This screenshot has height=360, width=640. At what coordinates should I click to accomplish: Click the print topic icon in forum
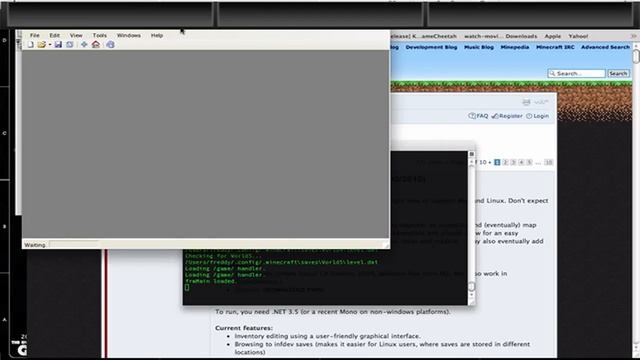tap(527, 102)
